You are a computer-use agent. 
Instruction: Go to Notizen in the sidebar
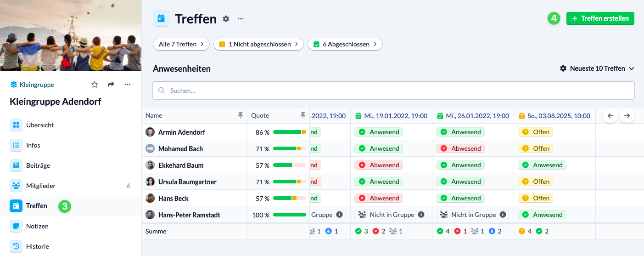(x=37, y=226)
